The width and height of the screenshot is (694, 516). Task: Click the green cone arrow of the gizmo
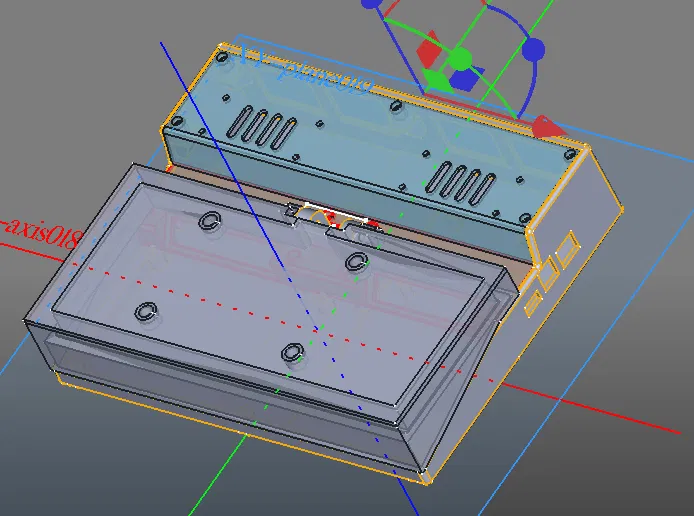click(436, 81)
